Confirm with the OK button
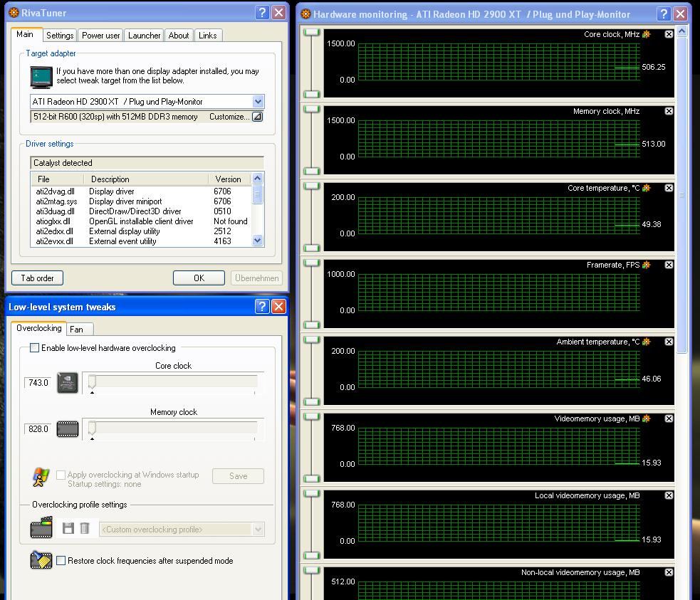The width and height of the screenshot is (700, 600). [199, 278]
